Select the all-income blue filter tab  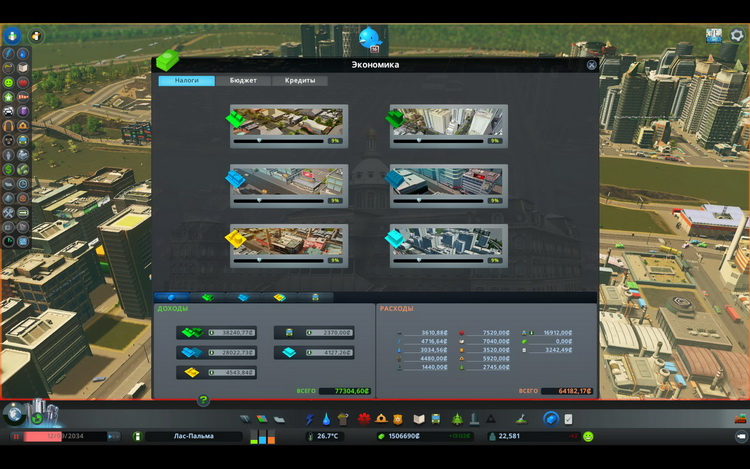tap(172, 297)
